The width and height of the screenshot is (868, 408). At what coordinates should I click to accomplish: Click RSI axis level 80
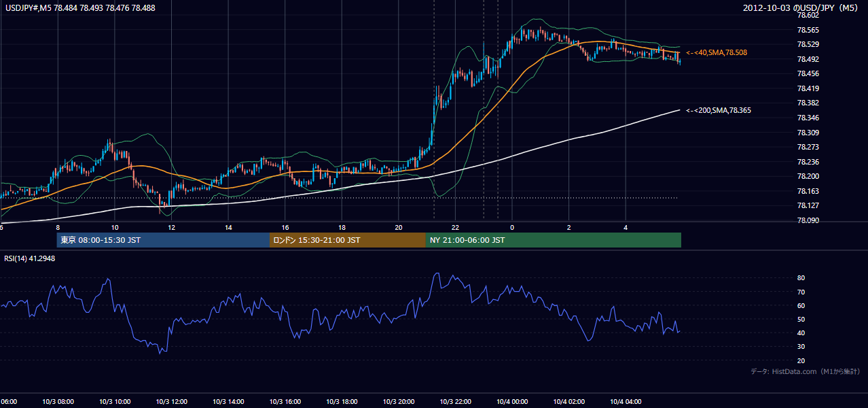click(x=801, y=278)
